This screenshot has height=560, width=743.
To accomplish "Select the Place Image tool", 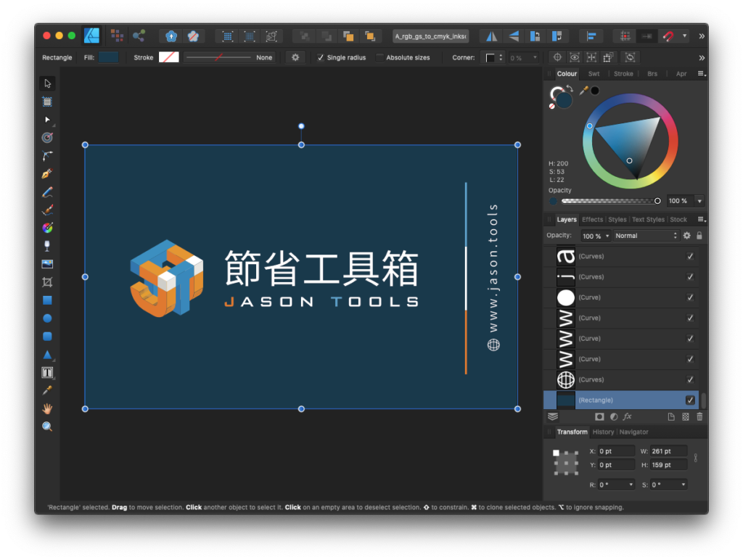I will pos(47,264).
